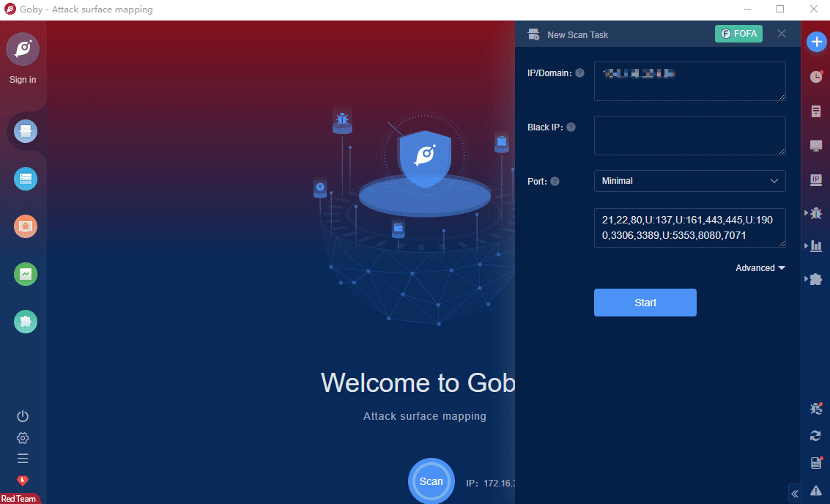Click the blue plus new task button
The width and height of the screenshot is (830, 504).
pos(816,42)
